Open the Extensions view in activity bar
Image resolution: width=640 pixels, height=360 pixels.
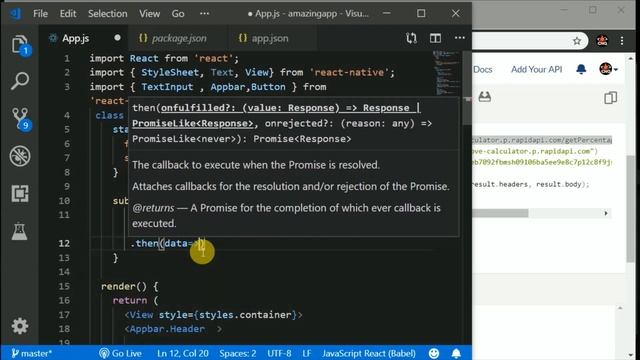click(20, 193)
